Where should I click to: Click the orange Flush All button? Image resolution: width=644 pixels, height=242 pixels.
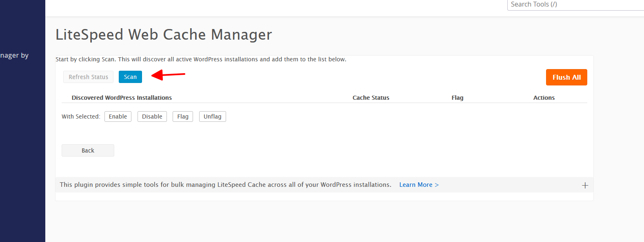click(x=566, y=77)
